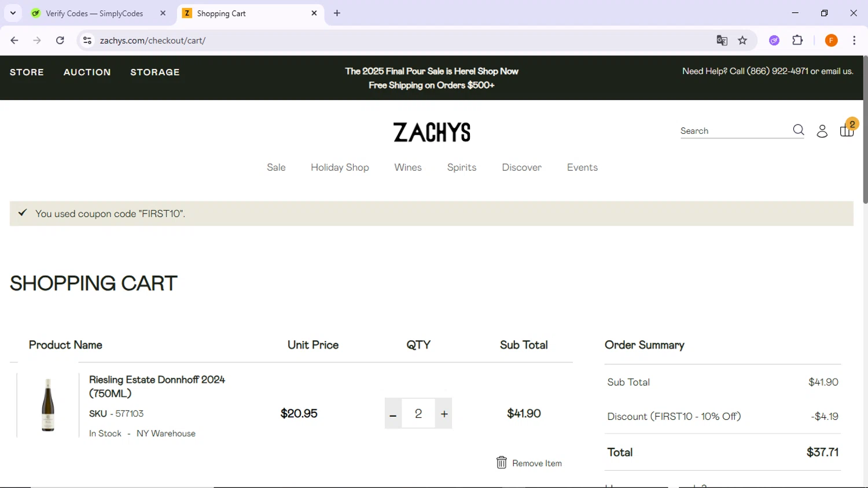This screenshot has height=488, width=868.
Task: Click the page vertical scrollbar
Action: (x=865, y=130)
